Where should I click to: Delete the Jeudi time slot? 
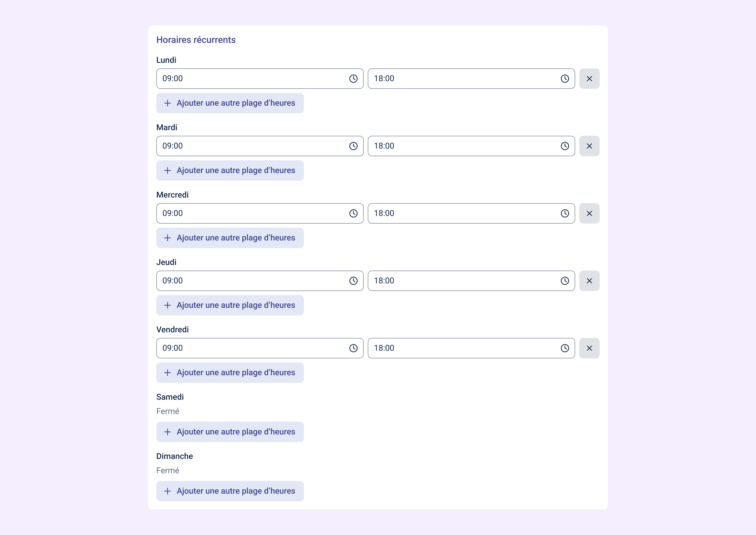coord(589,281)
